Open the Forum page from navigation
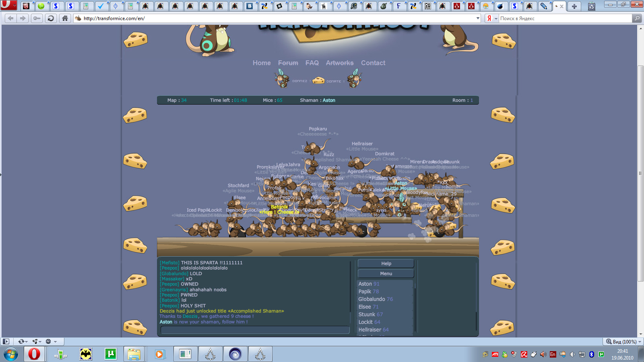644x362 pixels. pos(288,63)
